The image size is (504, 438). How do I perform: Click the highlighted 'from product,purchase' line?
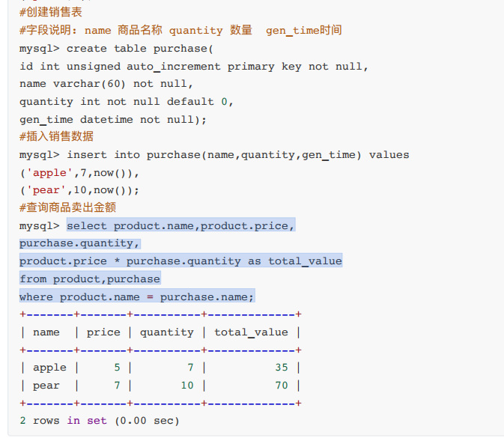[x=90, y=279]
